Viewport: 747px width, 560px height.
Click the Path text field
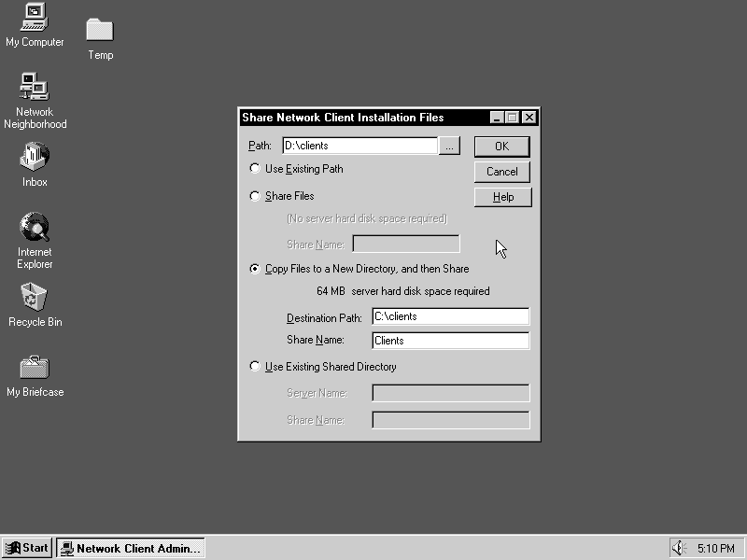pos(359,146)
